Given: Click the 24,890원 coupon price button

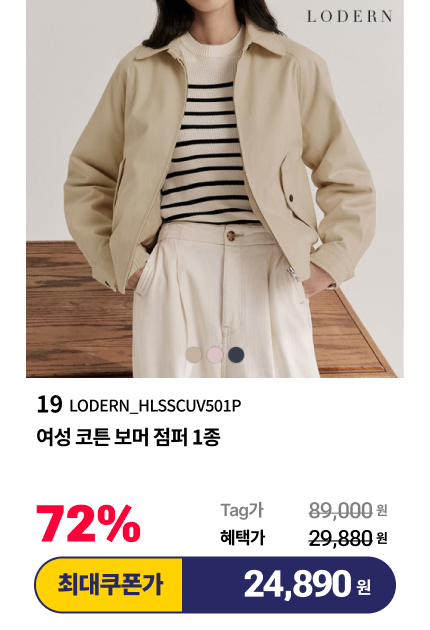Looking at the screenshot, I should coord(289,585).
